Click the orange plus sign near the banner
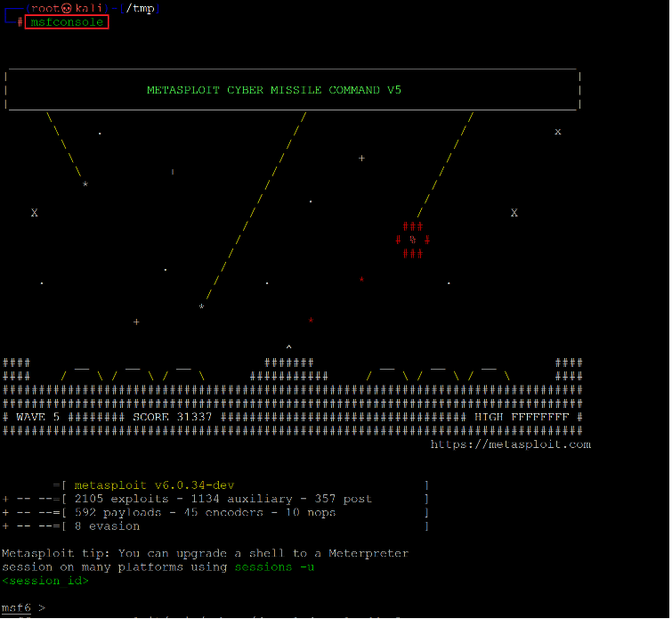Screen dimensions: 672x619 point(361,159)
